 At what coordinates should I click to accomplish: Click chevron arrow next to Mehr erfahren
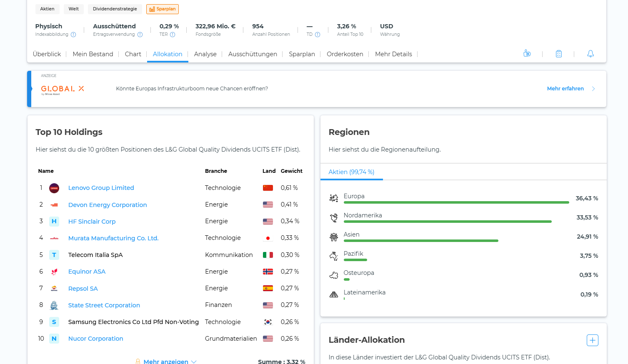click(x=593, y=89)
